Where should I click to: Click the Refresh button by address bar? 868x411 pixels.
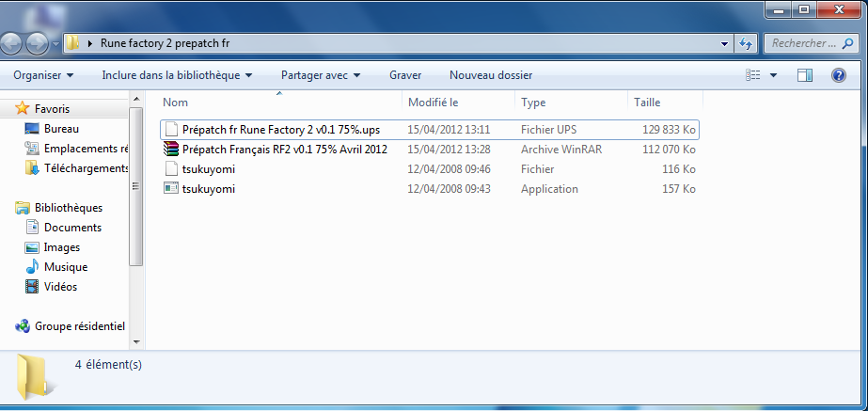745,43
